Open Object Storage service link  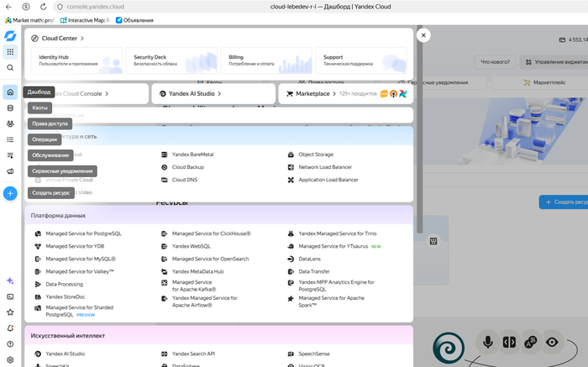(x=316, y=155)
